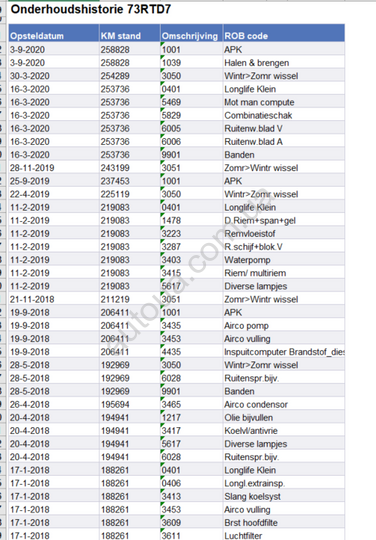Select the code cell '3223'
376x540 pixels.
click(191, 233)
